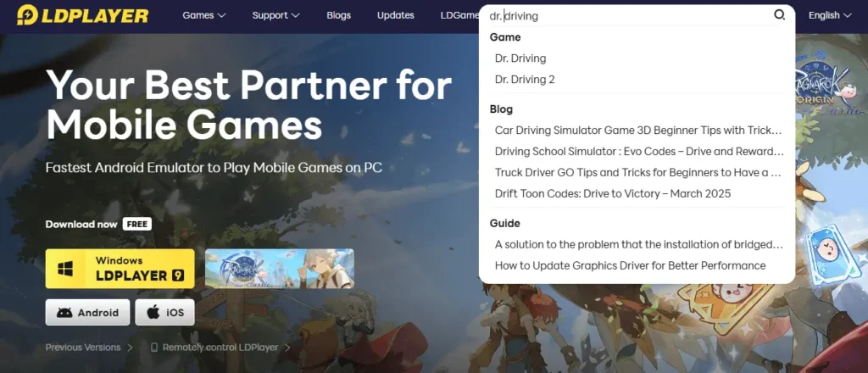Click the iOS download button

click(165, 313)
